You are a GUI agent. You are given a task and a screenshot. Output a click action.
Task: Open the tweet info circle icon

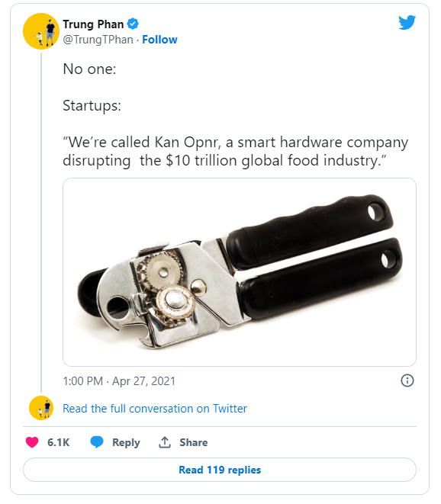pos(407,380)
